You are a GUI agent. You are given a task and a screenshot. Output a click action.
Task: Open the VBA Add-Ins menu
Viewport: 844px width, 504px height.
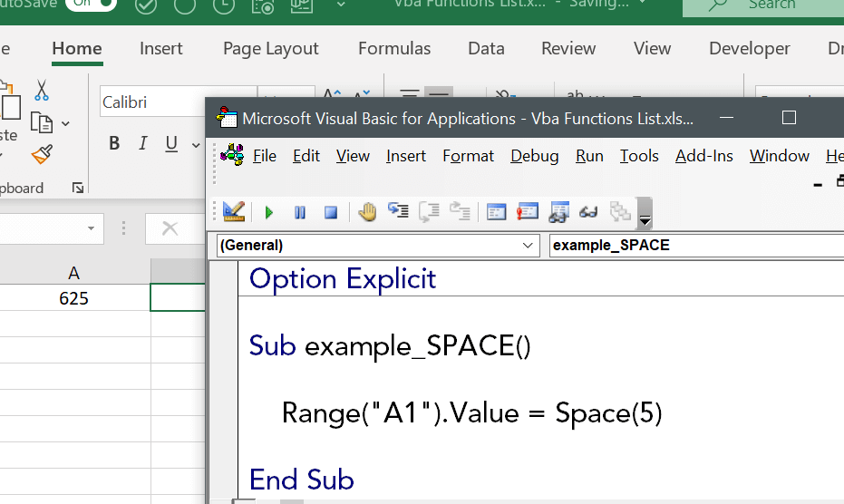coord(704,156)
